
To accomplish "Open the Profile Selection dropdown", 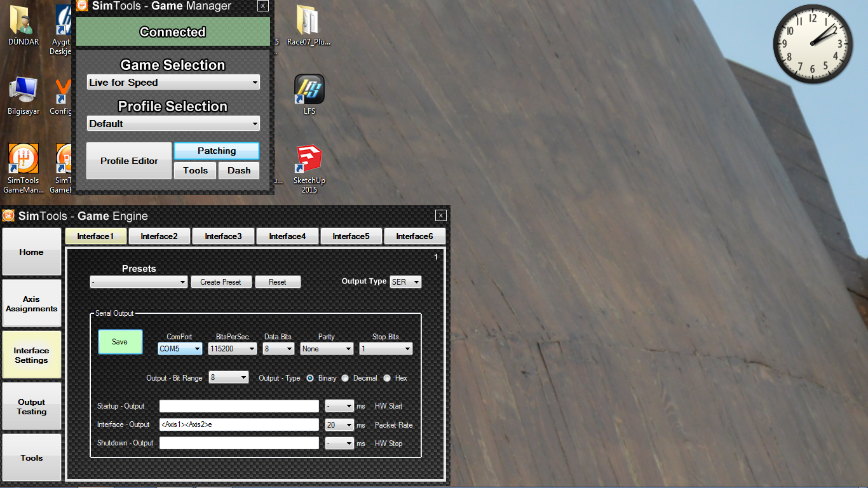I will click(x=173, y=123).
